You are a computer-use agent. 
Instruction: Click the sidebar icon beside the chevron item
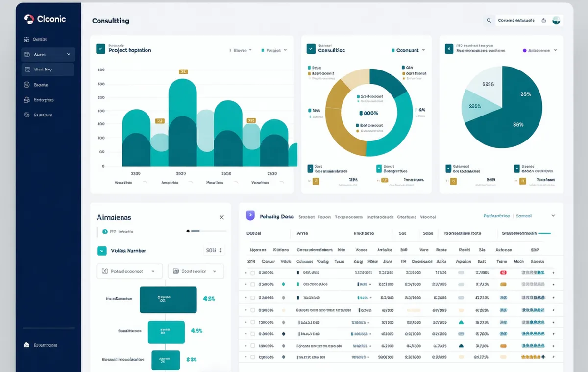click(26, 54)
